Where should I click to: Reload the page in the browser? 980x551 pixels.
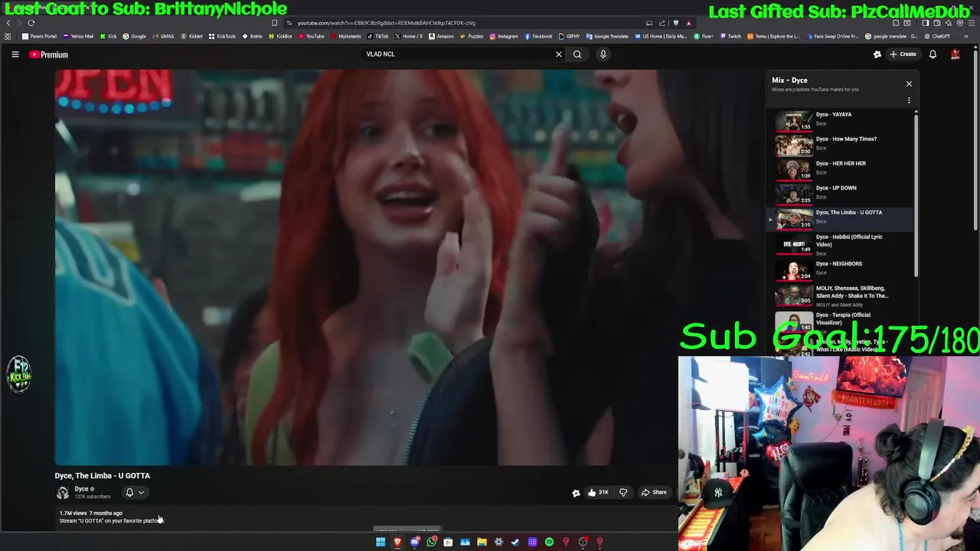[31, 23]
